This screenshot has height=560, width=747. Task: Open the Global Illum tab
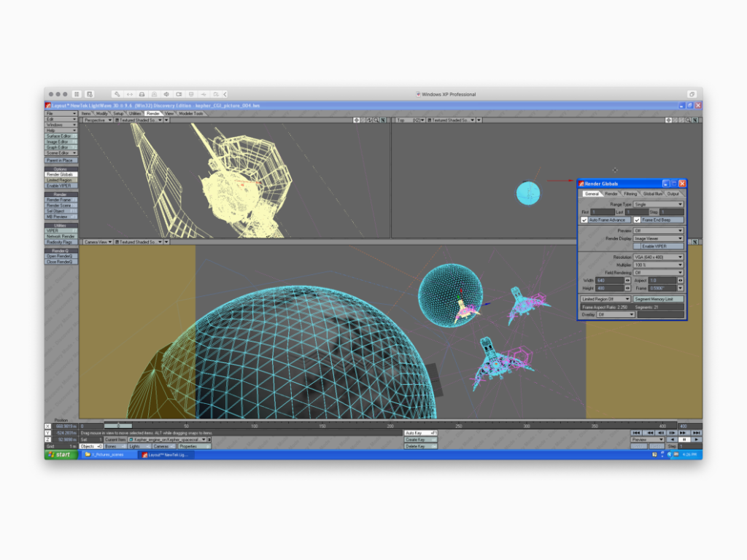pos(652,194)
